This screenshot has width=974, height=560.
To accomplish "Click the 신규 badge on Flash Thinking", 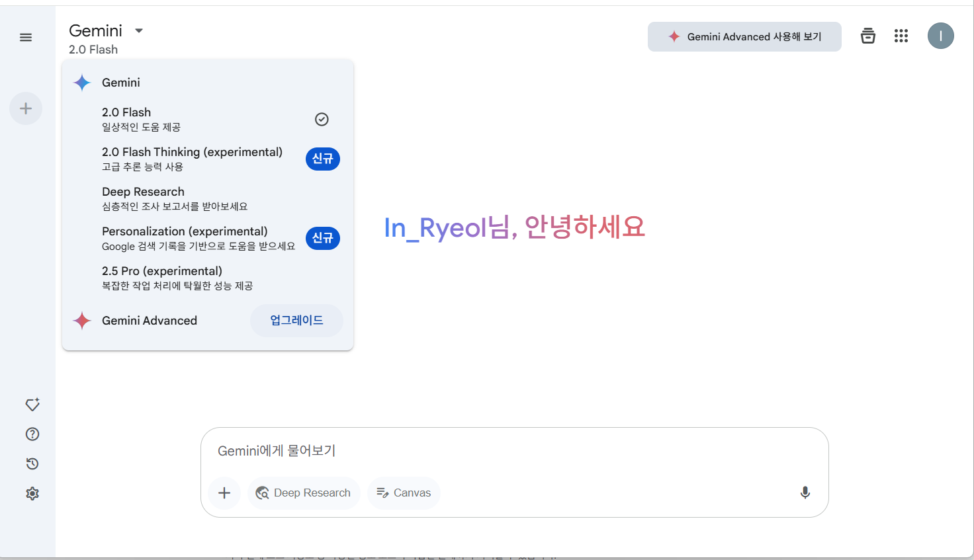I will [323, 159].
